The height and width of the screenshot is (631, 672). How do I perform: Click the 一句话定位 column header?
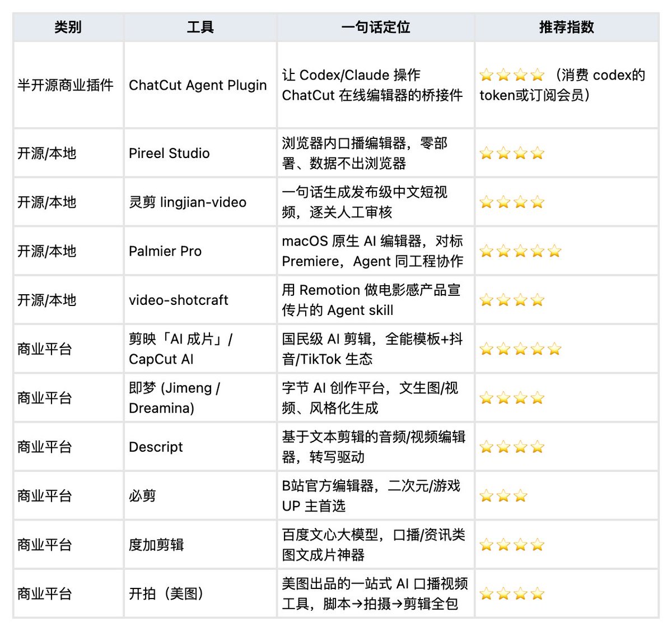375,27
